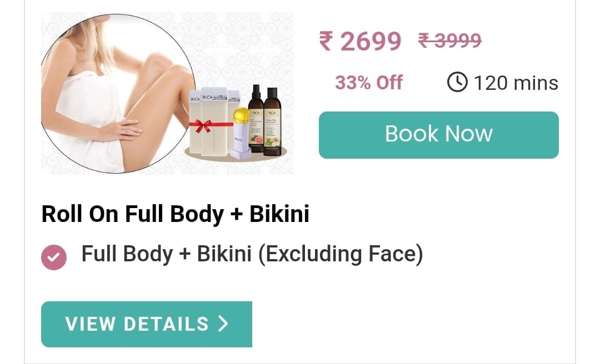Viewport: 600px width, 364px height.
Task: Click the RICA lotion bottle with green label
Action: 272,122
